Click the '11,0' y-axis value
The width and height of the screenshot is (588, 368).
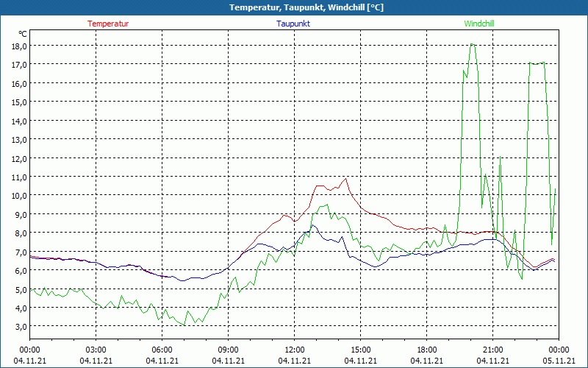(x=20, y=177)
